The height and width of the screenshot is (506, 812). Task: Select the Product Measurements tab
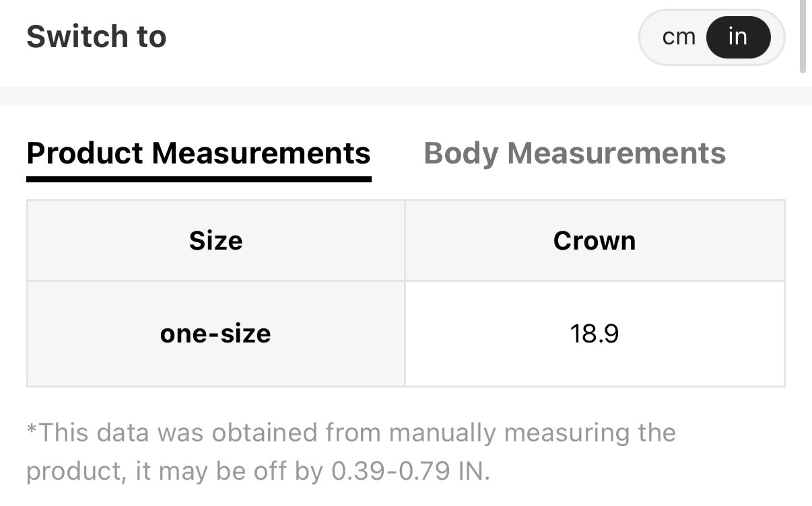point(199,153)
